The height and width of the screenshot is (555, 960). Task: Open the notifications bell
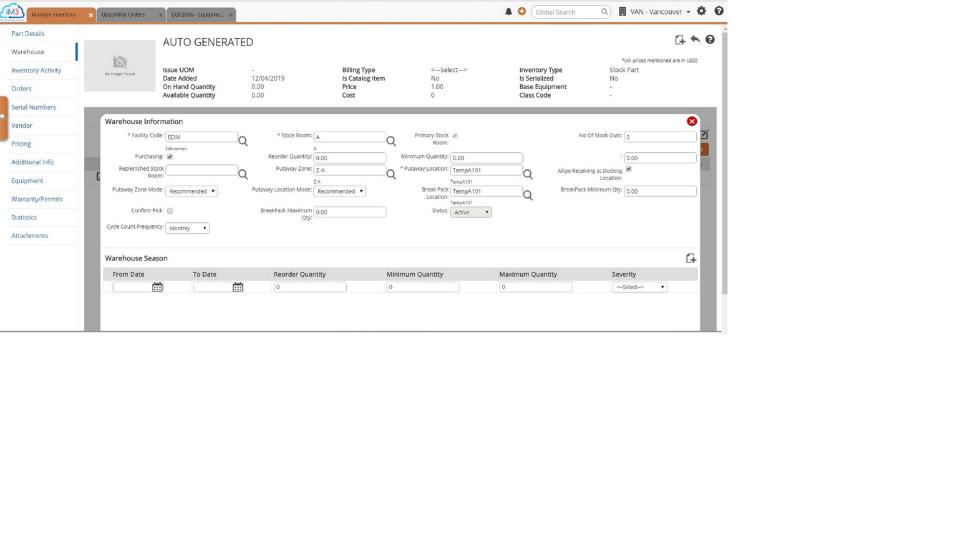point(508,12)
